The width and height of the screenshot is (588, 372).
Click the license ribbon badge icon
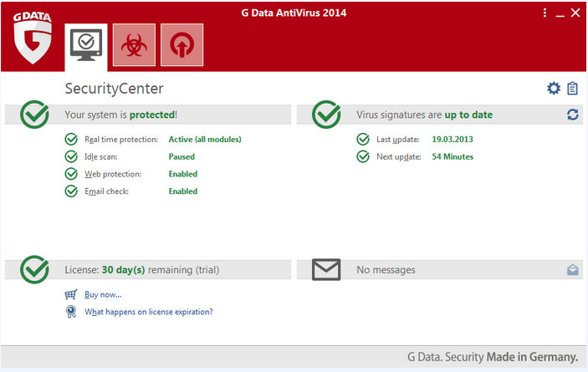[x=71, y=312]
